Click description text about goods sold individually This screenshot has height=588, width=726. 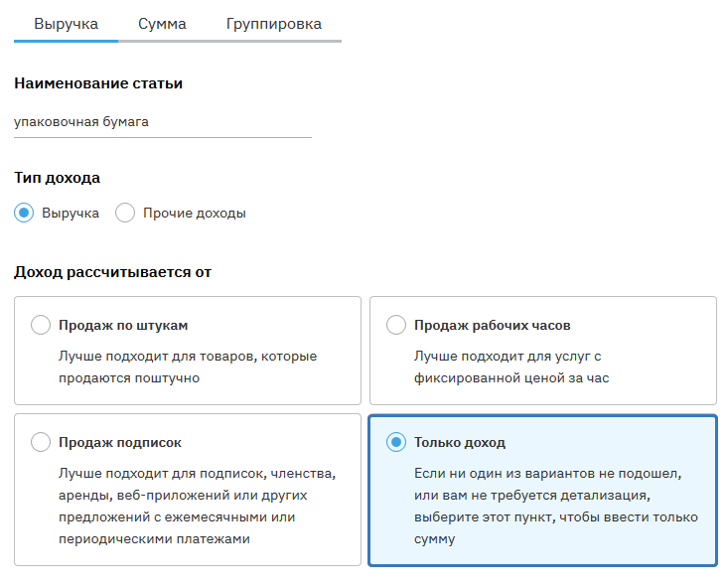(188, 367)
